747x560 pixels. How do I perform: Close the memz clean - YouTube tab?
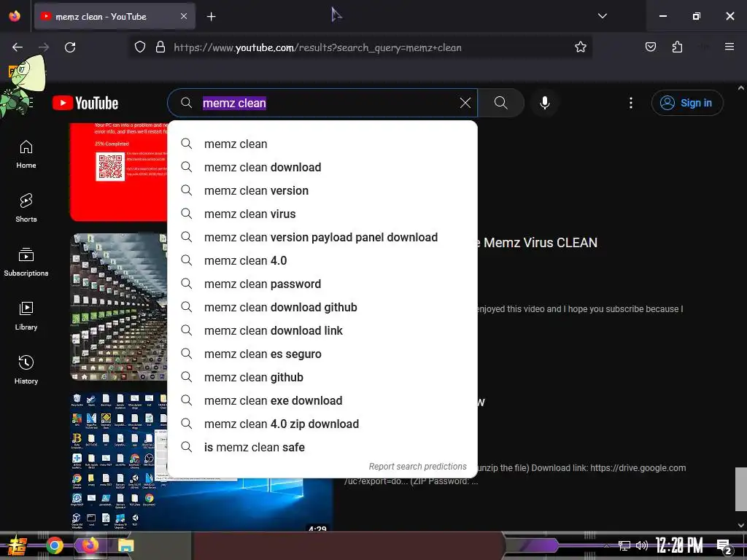184,16
